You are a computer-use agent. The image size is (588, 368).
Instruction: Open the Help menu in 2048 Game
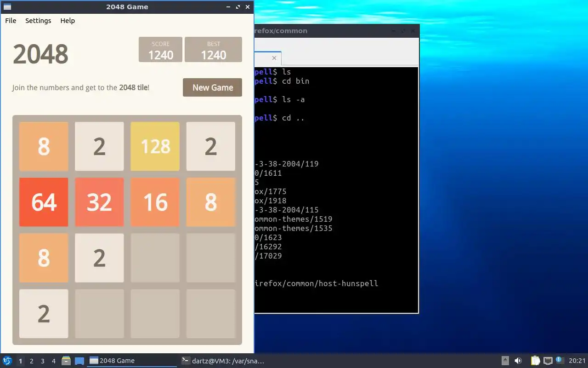68,21
